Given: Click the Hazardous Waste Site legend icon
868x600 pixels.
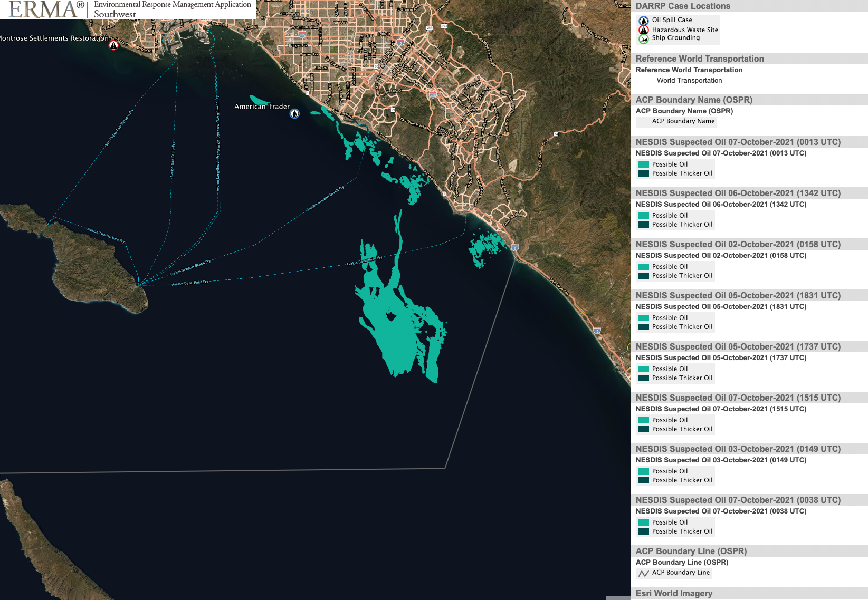Looking at the screenshot, I should [x=644, y=30].
